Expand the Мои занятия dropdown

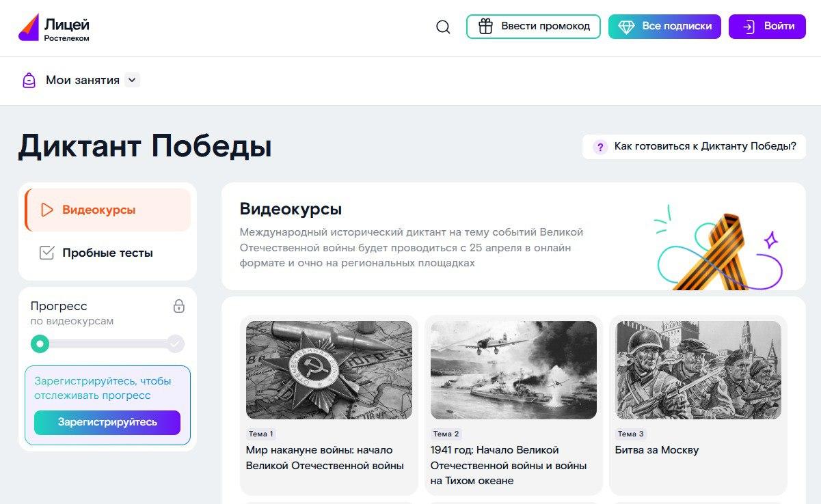pyautogui.click(x=82, y=80)
